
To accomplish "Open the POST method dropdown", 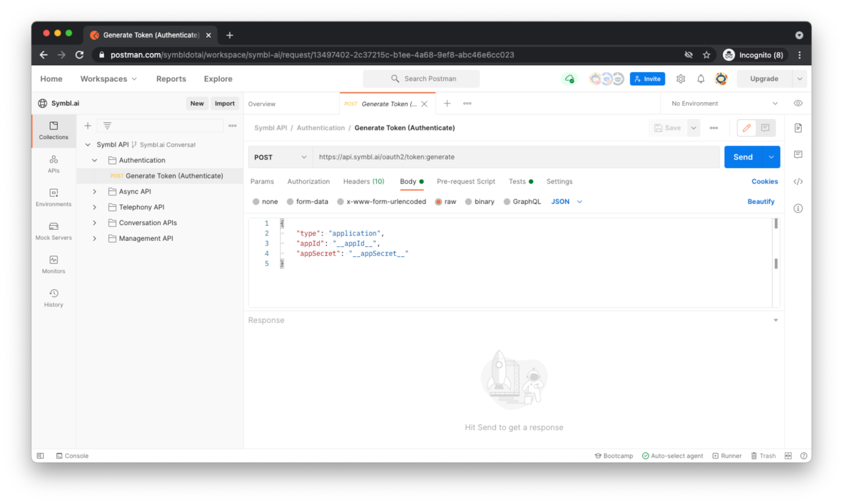I will 280,157.
